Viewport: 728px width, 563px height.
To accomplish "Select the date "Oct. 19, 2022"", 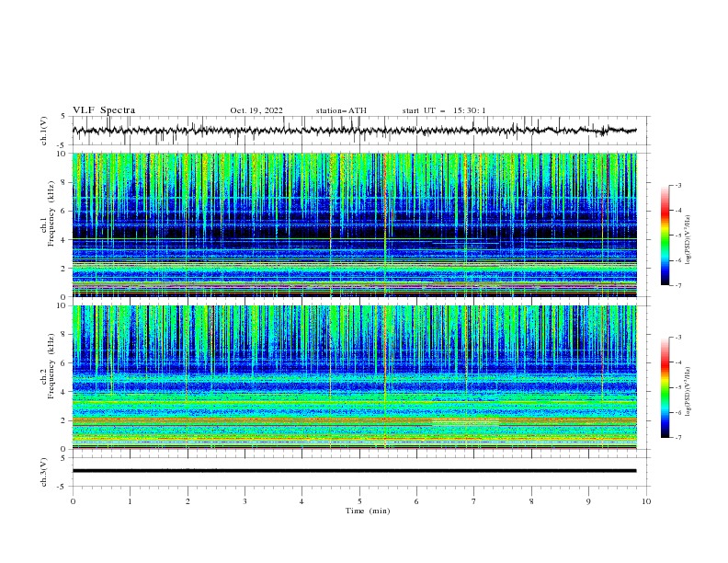I will point(256,110).
